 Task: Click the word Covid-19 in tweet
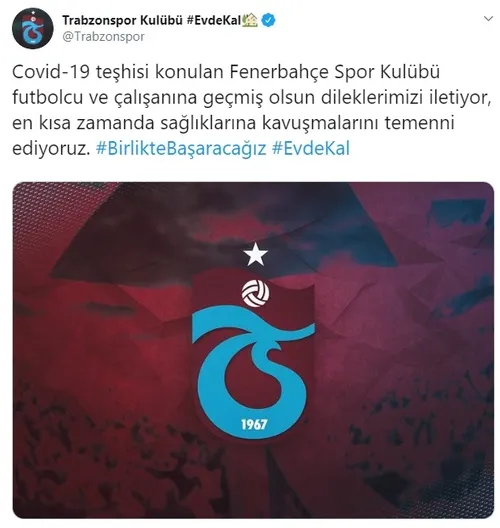pyautogui.click(x=51, y=72)
